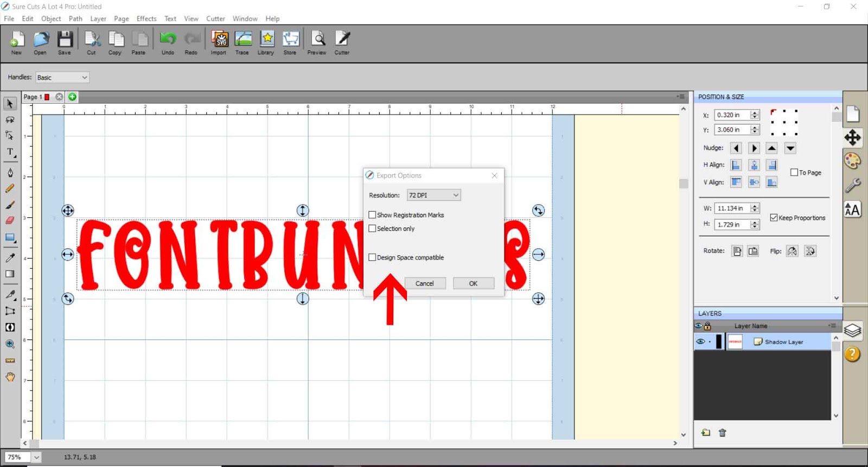Open the Cutter toolbar icon
This screenshot has height=467, width=868.
click(x=342, y=42)
